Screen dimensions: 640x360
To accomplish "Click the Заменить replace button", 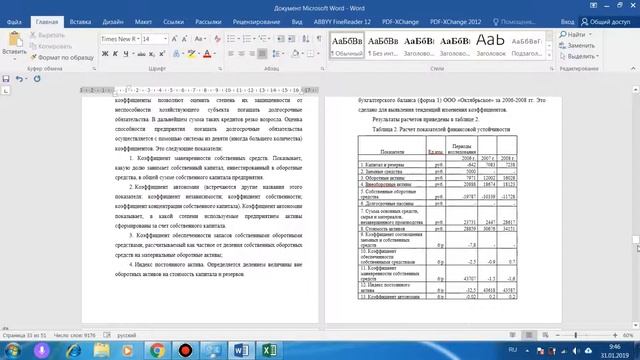I will click(x=578, y=46).
